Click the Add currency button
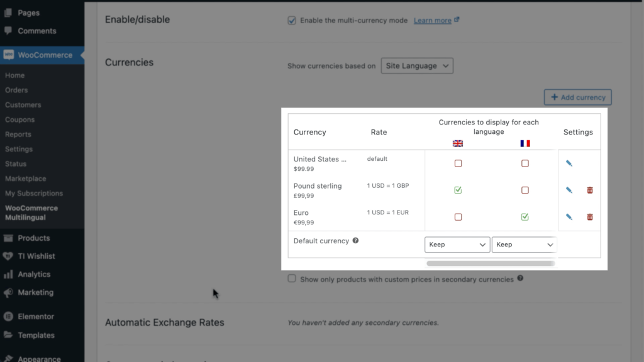The height and width of the screenshot is (362, 644). [578, 97]
